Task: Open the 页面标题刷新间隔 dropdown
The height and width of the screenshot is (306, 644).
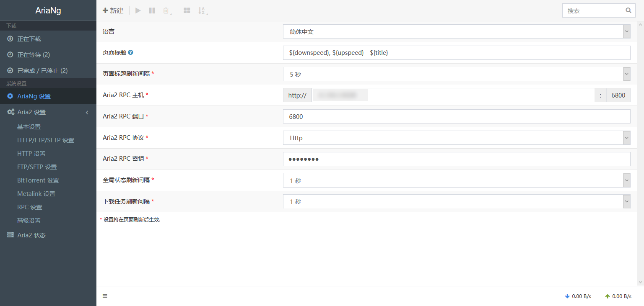Action: pos(457,74)
